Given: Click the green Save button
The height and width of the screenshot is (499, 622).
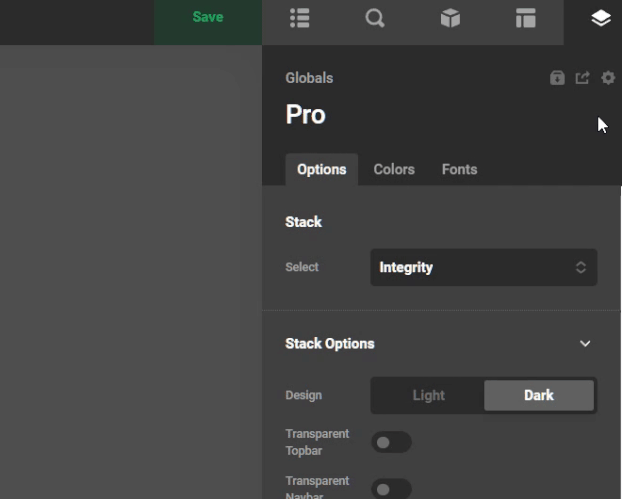Looking at the screenshot, I should [208, 20].
